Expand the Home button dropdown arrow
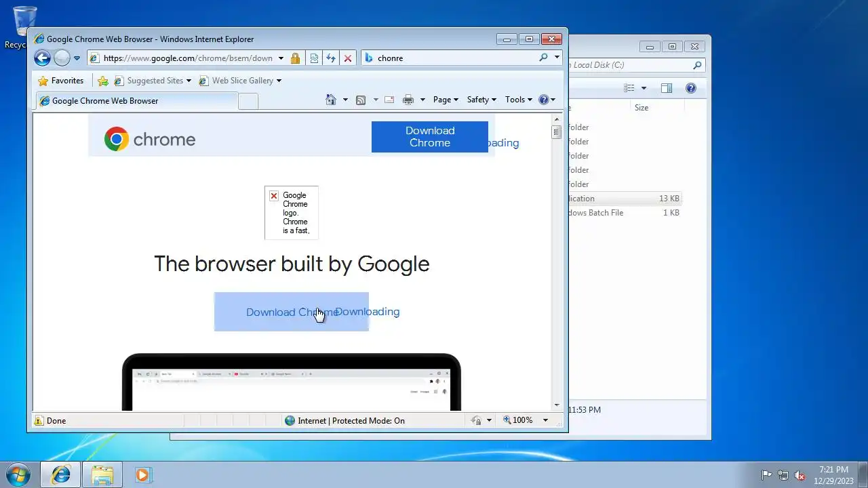This screenshot has height=488, width=868. (x=345, y=100)
